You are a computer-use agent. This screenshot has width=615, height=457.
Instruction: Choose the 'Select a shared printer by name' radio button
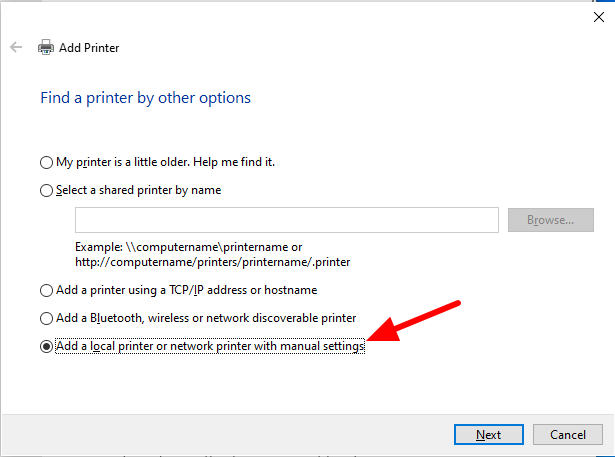pyautogui.click(x=46, y=190)
